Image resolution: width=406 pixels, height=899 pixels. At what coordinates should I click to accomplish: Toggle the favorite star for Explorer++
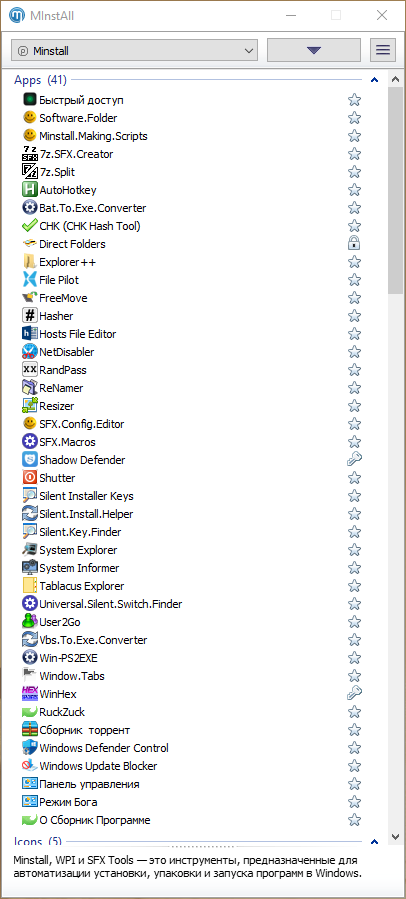click(x=354, y=262)
